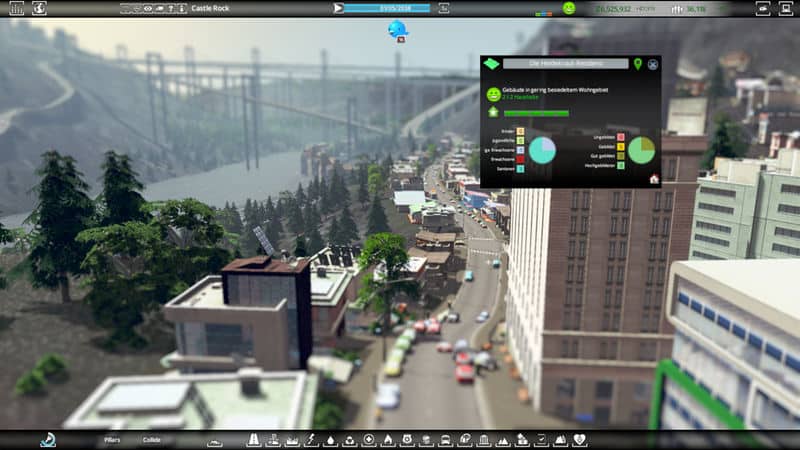Click the green building level progress bar
800x450 pixels.
pos(536,113)
